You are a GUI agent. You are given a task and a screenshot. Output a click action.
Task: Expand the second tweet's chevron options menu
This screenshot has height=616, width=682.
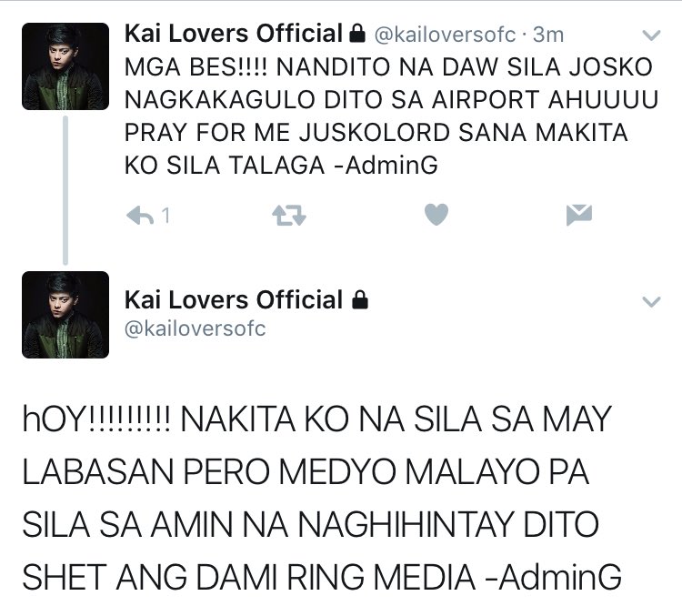(x=652, y=301)
